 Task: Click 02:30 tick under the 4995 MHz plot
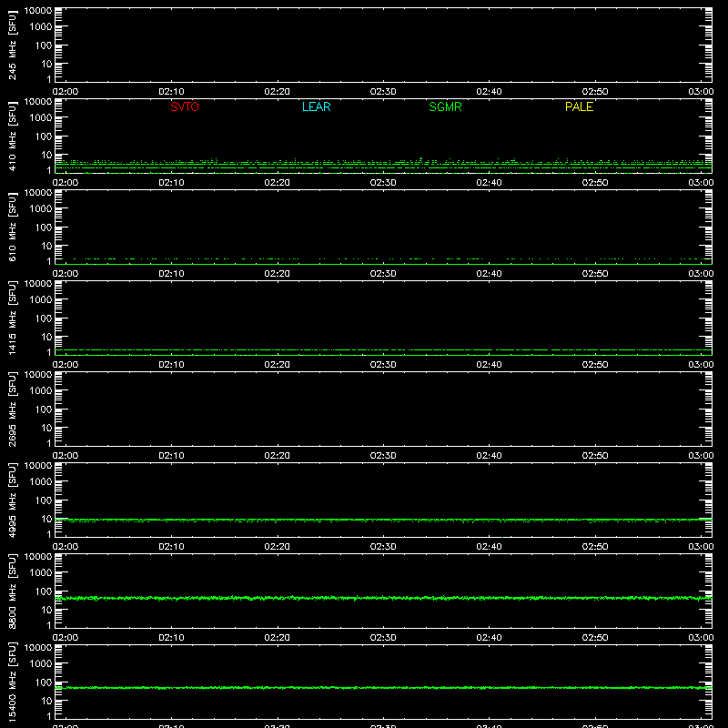[x=383, y=547]
